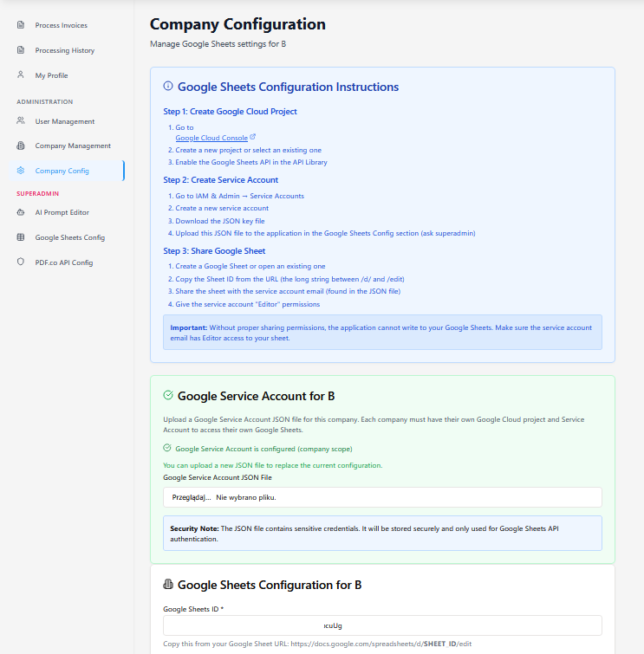Click the green check icon next to Google Service Account heading
This screenshot has width=644, height=654.
tap(168, 396)
